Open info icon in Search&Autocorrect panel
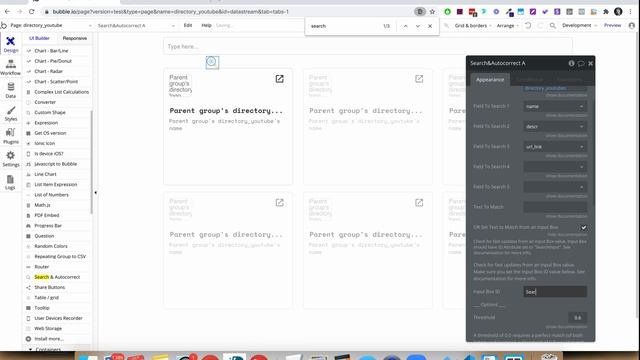 click(x=571, y=63)
